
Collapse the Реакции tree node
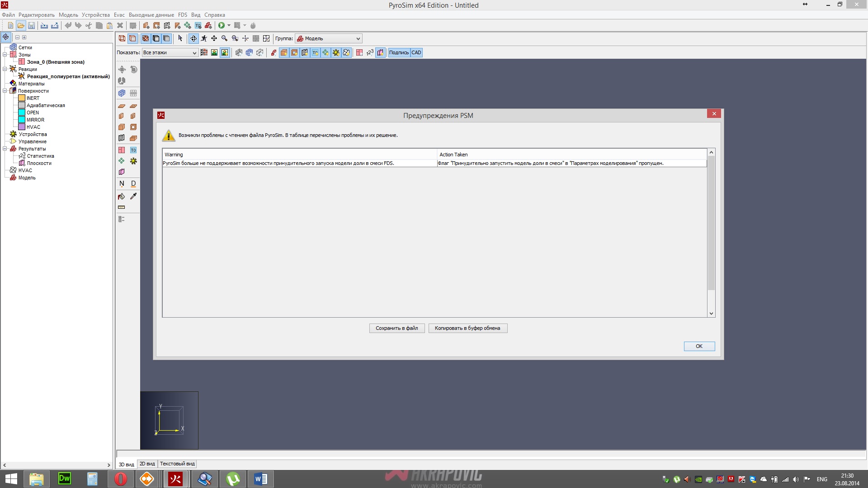pyautogui.click(x=5, y=69)
